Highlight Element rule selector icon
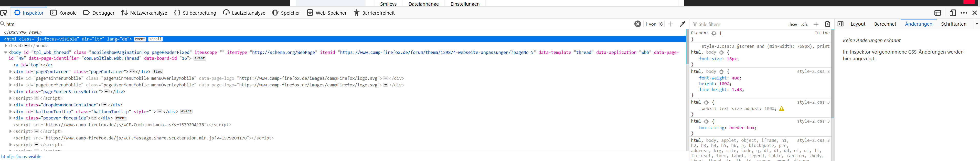 tap(714, 34)
